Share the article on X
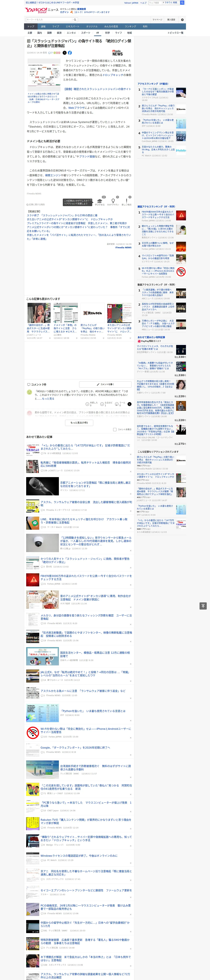Image resolution: width=210 pixels, height=980 pixels. pyautogui.click(x=64, y=53)
